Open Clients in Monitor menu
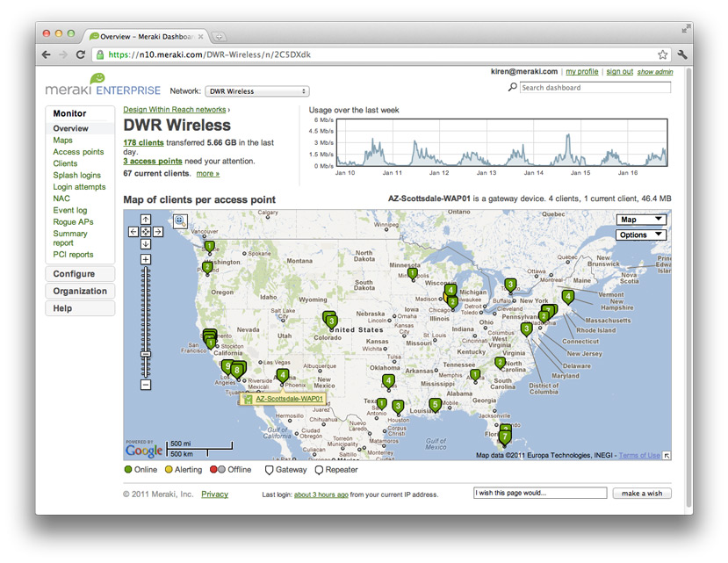728x563 pixels. click(65, 163)
